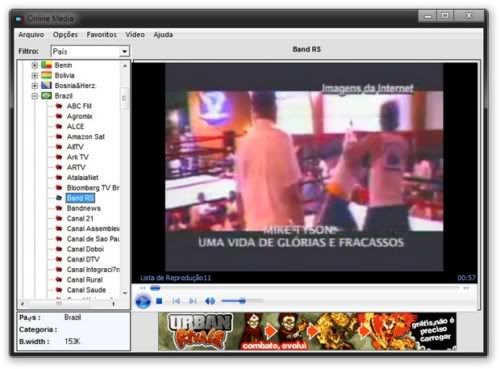This screenshot has height=369, width=500.
Task: Click the blue play button
Action: click(143, 301)
